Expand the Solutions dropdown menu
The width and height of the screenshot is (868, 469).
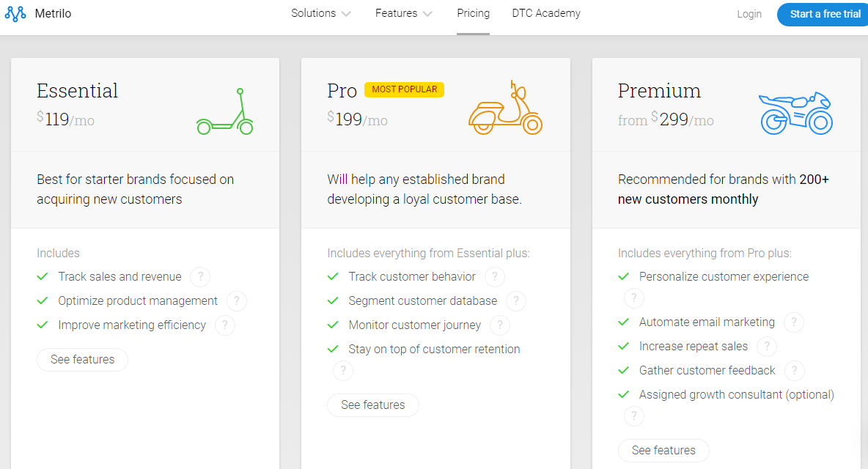point(321,13)
